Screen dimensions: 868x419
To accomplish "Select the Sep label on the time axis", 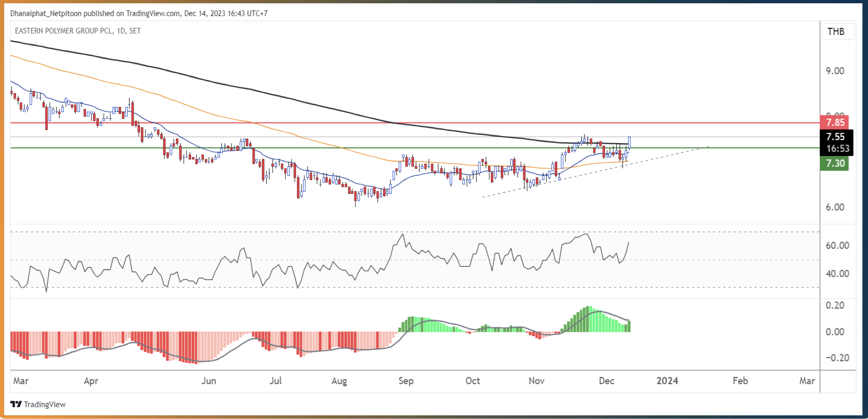I will click(x=406, y=381).
